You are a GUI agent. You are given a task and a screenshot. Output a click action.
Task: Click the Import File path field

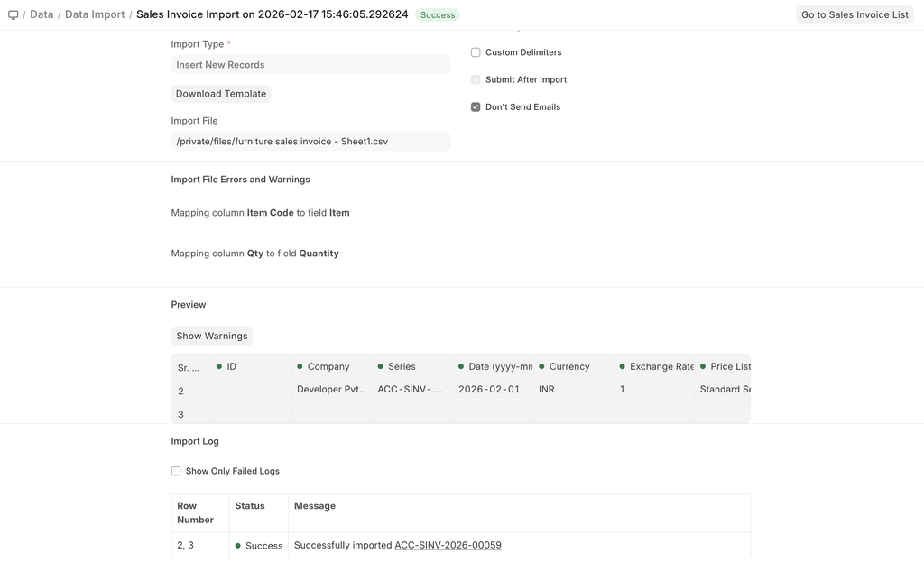tap(310, 142)
